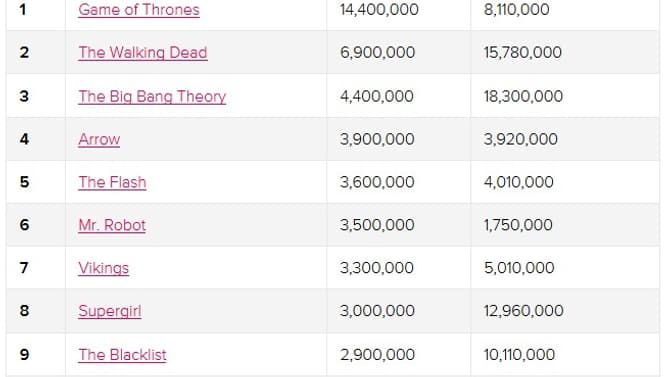Viewport: 670px width, 377px height.
Task: Select the 12,960,000 figure for Supergirl
Action: [523, 311]
